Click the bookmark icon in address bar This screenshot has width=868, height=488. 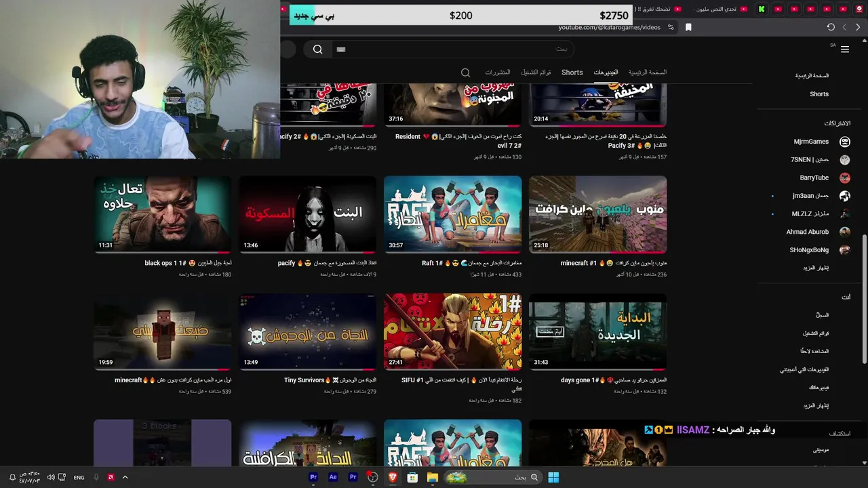point(688,27)
